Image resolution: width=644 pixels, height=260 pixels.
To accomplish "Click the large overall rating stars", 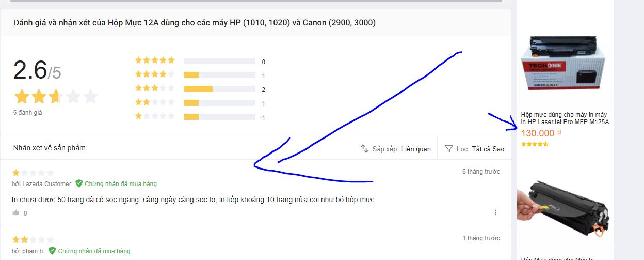I will point(56,97).
